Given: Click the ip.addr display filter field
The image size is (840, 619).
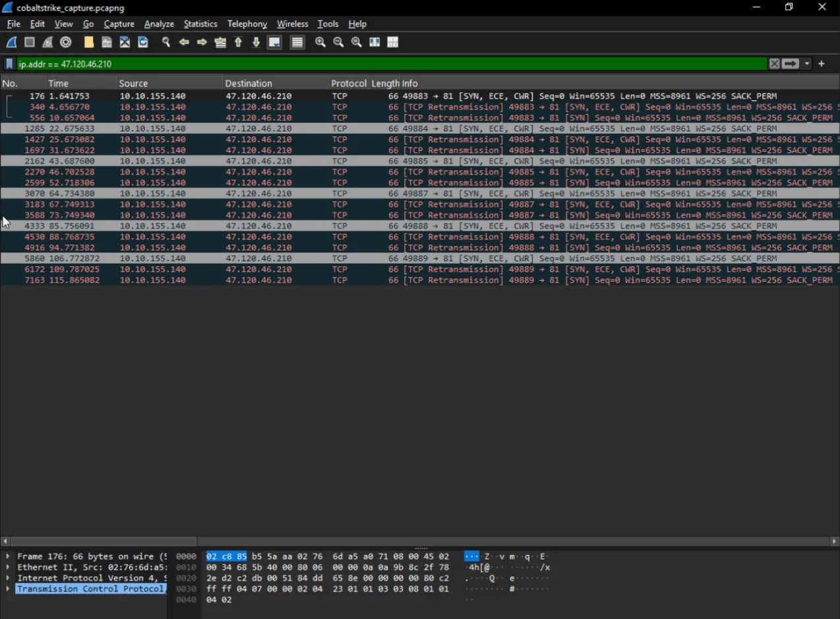Looking at the screenshot, I should coord(389,64).
